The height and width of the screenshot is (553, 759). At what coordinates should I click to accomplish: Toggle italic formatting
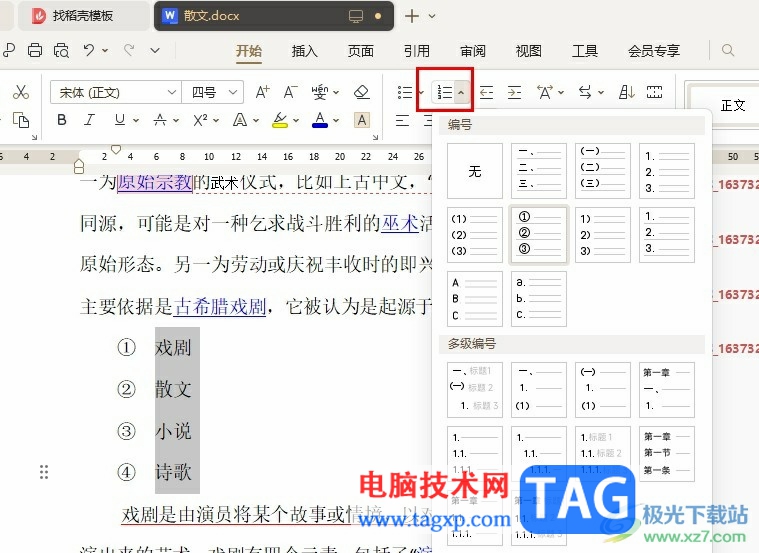click(x=89, y=120)
